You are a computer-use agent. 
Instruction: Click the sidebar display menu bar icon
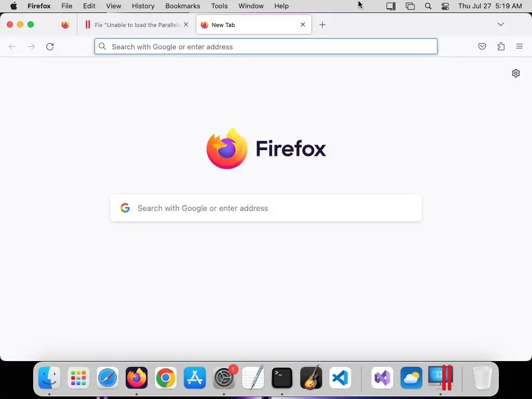pyautogui.click(x=391, y=6)
